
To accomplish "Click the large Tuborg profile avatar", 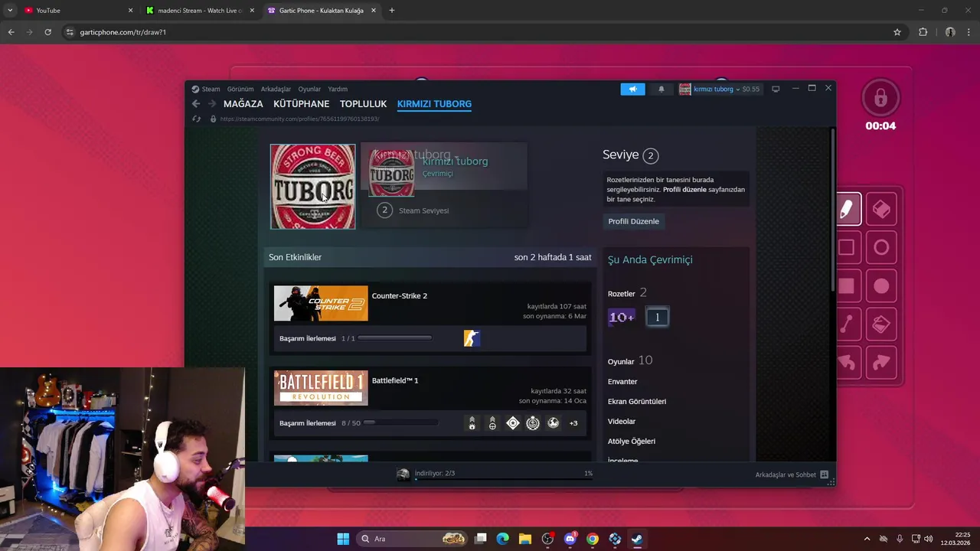I will pyautogui.click(x=313, y=187).
